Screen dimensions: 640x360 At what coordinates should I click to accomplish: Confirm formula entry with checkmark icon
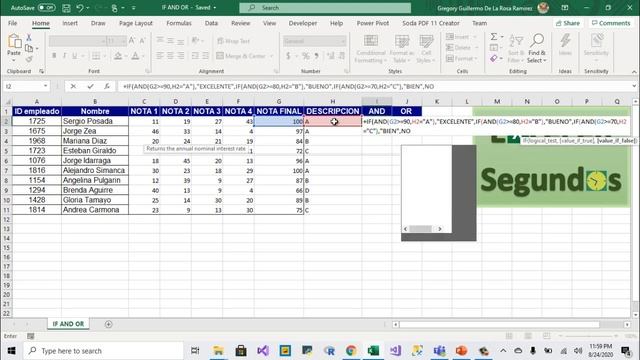pyautogui.click(x=90, y=86)
